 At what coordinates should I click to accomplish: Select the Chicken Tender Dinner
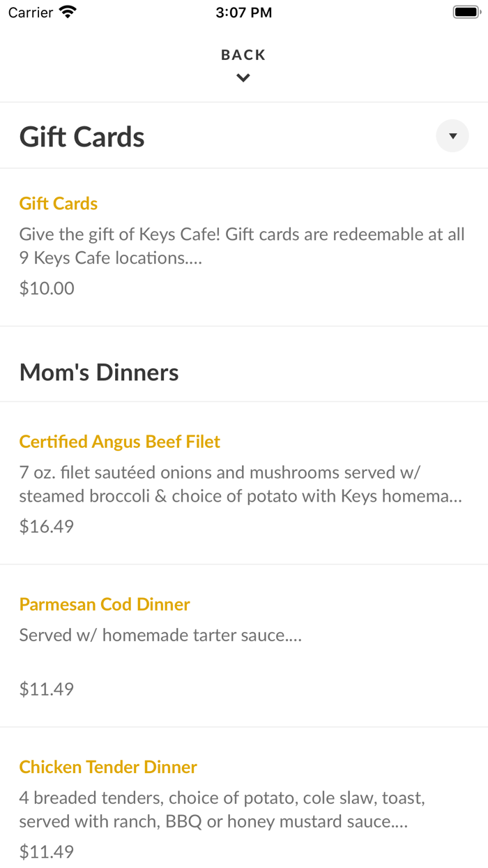click(108, 767)
